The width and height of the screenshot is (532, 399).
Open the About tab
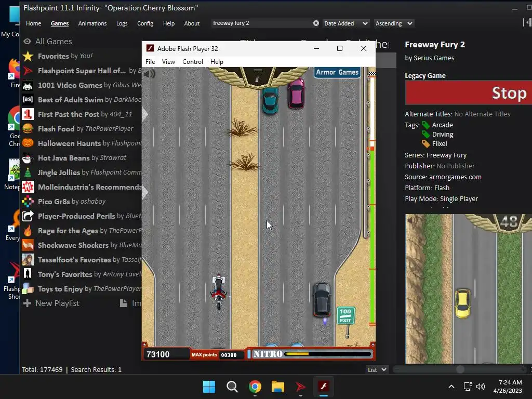pos(192,23)
